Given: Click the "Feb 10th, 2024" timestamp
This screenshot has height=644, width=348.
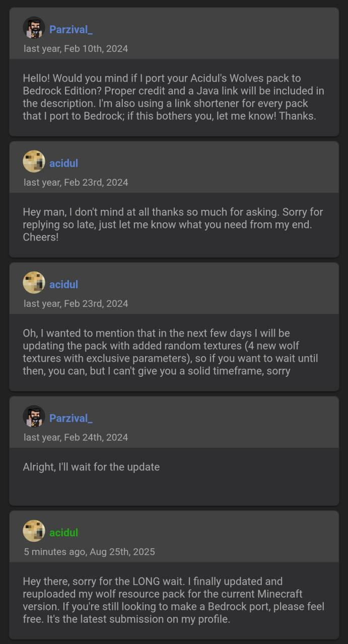Looking at the screenshot, I should tap(76, 49).
